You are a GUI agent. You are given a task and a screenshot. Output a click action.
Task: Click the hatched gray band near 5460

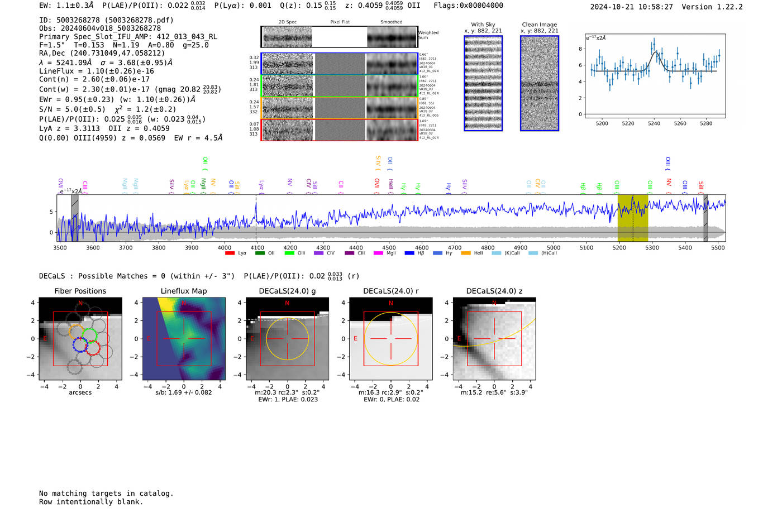(705, 218)
